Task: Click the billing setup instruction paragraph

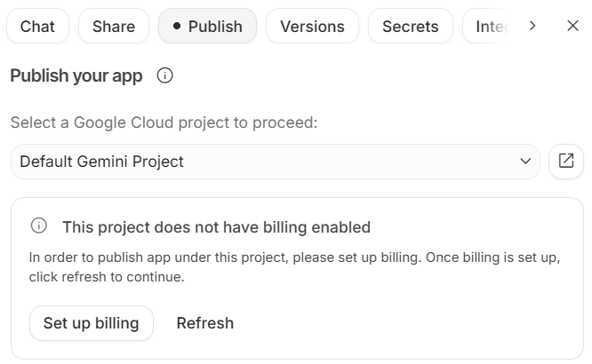Action: tap(293, 267)
